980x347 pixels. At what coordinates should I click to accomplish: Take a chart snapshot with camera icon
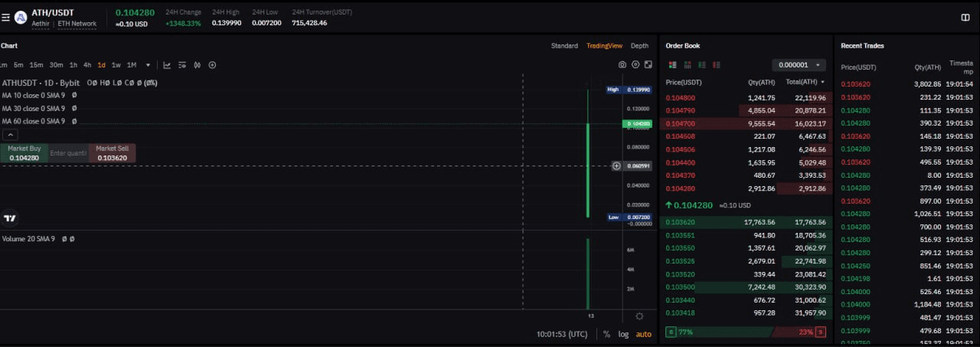622,65
